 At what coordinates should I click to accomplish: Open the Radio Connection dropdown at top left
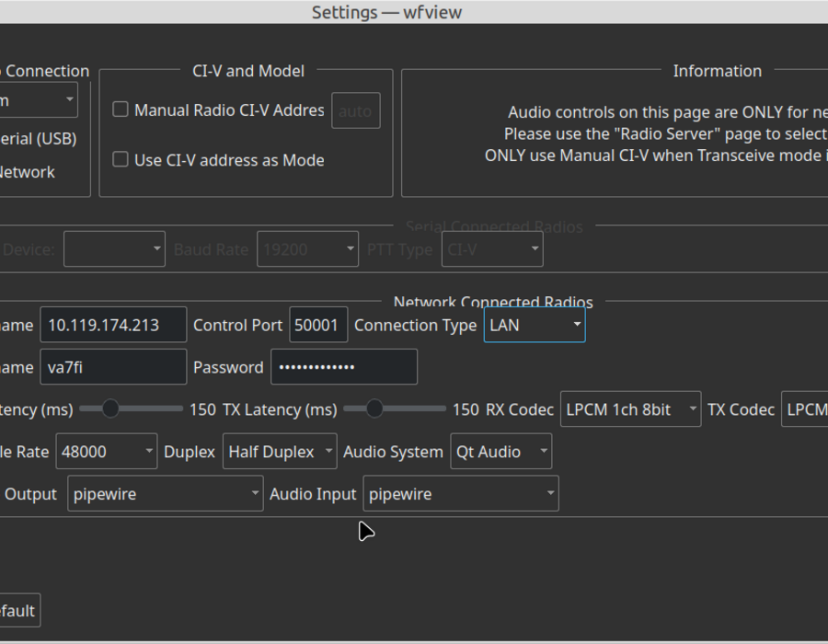click(38, 99)
